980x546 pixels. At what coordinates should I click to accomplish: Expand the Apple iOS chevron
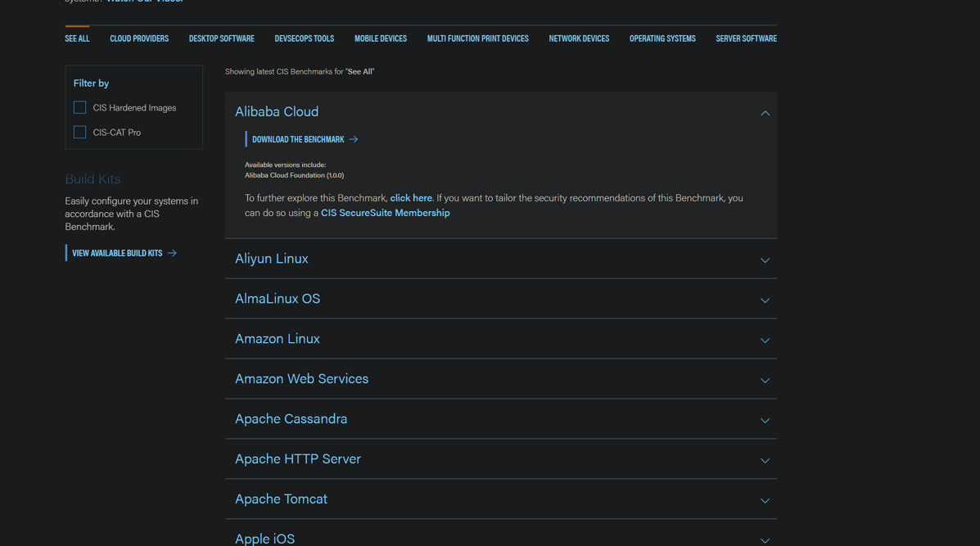765,540
